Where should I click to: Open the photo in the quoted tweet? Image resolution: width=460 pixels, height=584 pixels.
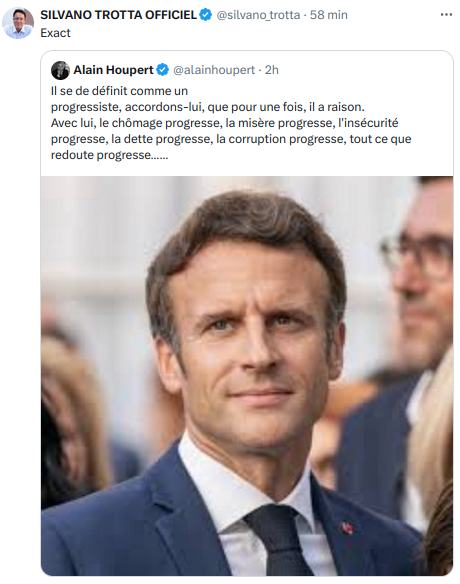[247, 376]
